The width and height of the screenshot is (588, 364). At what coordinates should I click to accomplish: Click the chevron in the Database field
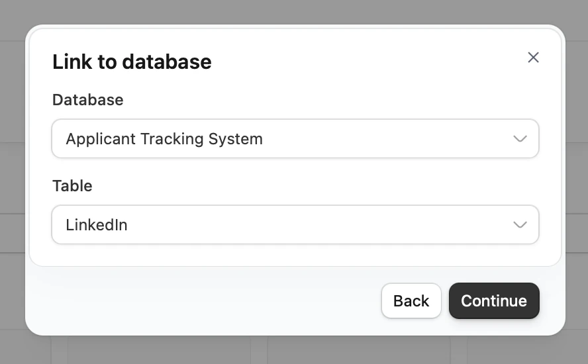coord(520,139)
